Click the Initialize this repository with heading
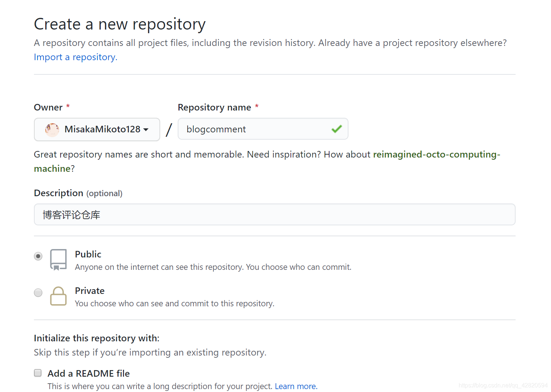The image size is (551, 392). (97, 338)
